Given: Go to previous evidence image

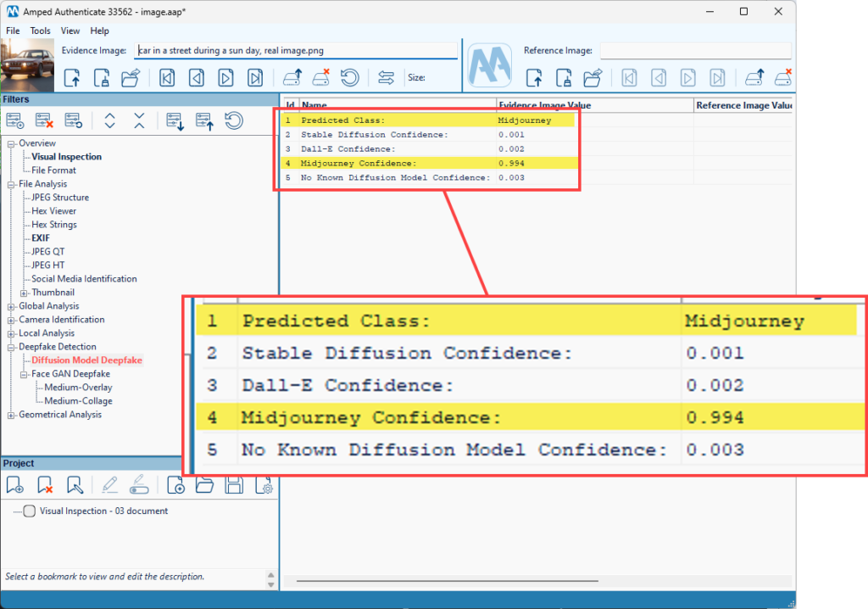Looking at the screenshot, I should pyautogui.click(x=196, y=77).
